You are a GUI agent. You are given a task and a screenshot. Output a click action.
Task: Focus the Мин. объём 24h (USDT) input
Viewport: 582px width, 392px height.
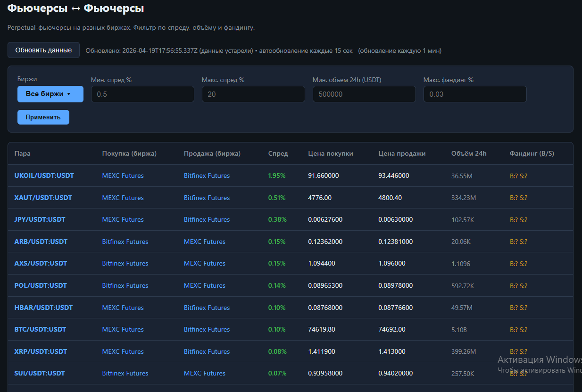coord(364,94)
